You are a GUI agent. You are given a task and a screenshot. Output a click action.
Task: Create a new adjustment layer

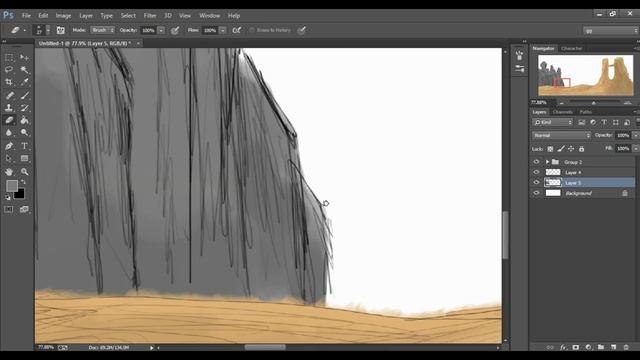click(x=588, y=347)
